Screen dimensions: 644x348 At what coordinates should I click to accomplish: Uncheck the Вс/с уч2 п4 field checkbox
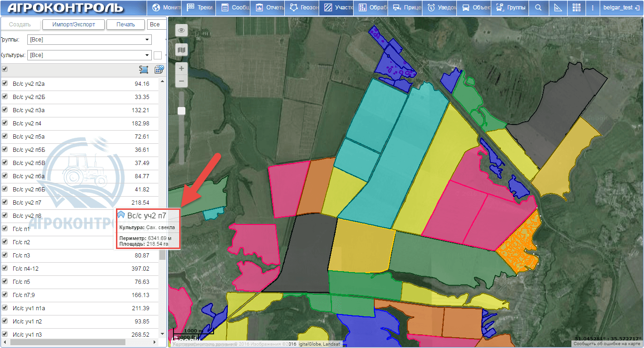coord(5,123)
